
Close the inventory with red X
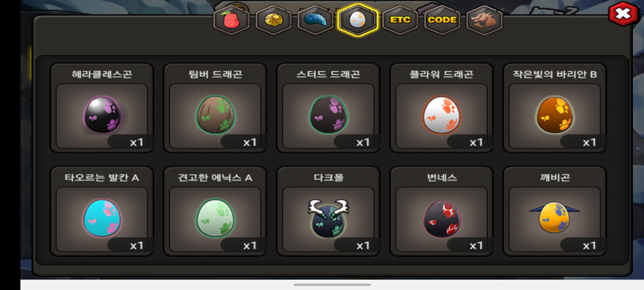(623, 13)
